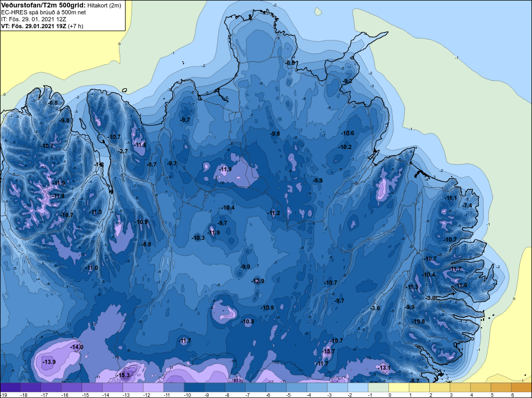Viewport: 532px width, 398px height.
Task: Click the -13.9 temperature reading
Action: [x=49, y=362]
